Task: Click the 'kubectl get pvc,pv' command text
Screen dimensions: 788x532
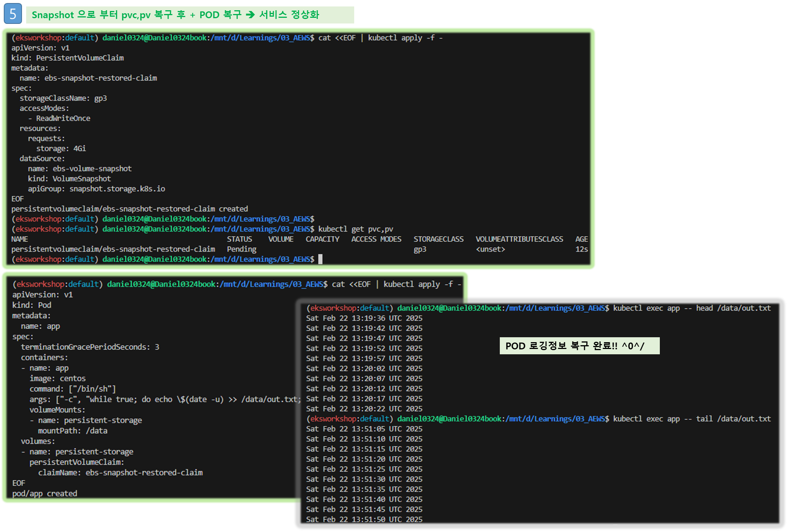Action: pos(355,229)
